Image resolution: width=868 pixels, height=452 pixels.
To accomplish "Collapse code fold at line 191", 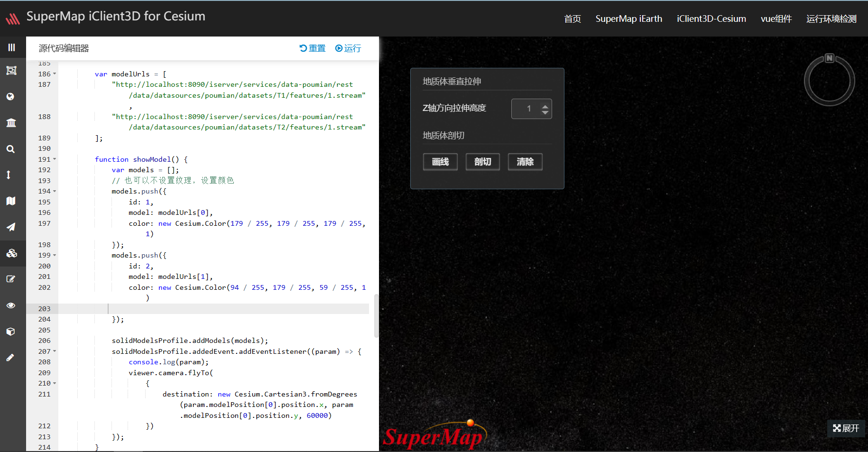I will tap(55, 159).
